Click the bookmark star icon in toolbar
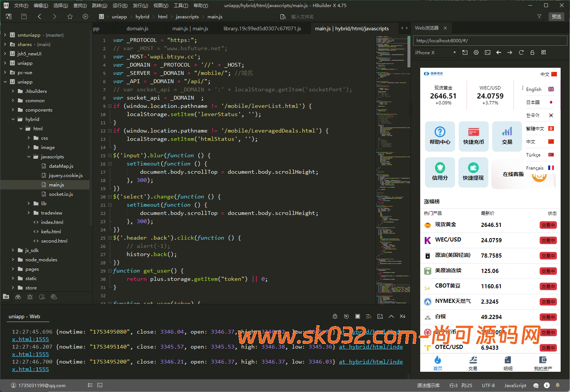Screen dimensions: 570x392 tap(70, 16)
